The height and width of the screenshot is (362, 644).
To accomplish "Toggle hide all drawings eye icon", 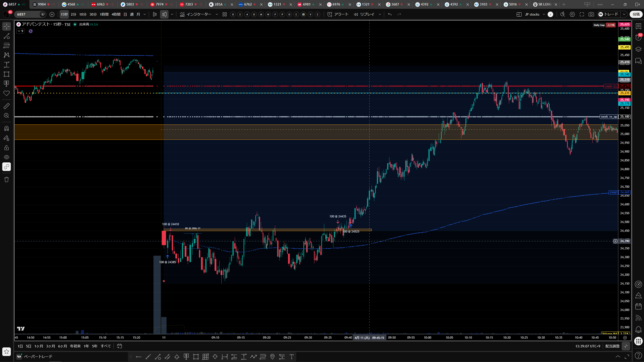I will [x=7, y=157].
